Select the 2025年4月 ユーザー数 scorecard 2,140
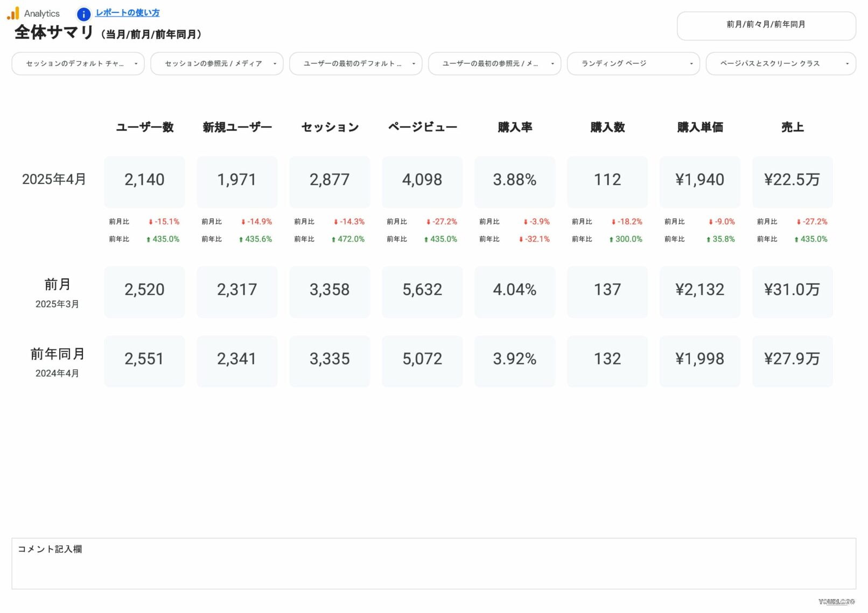The height and width of the screenshot is (613, 868). tap(144, 180)
